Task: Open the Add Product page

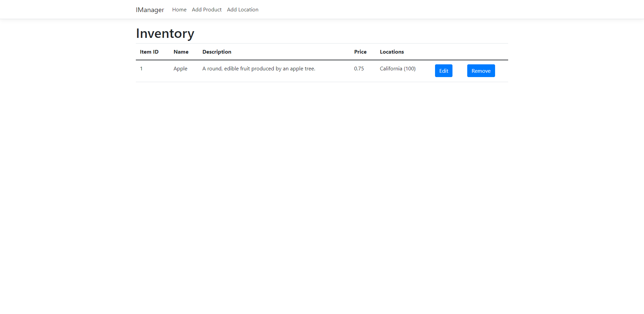Action: point(207,9)
